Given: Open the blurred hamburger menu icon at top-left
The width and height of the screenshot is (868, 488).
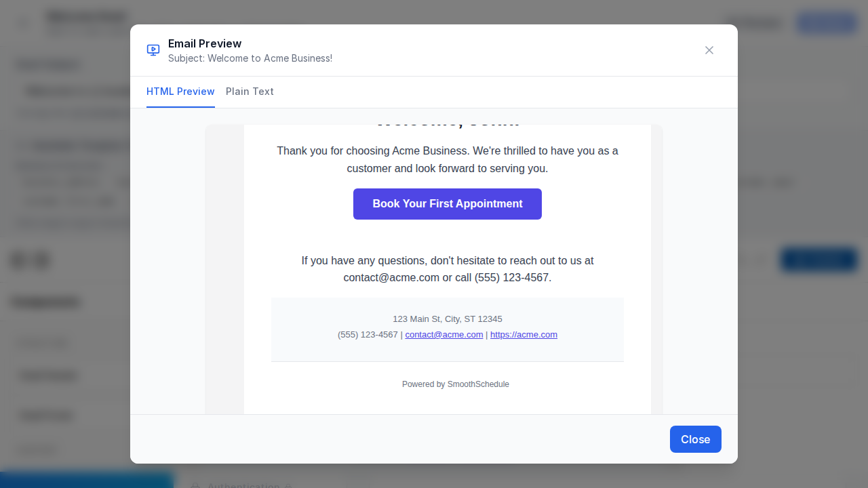Looking at the screenshot, I should [24, 23].
